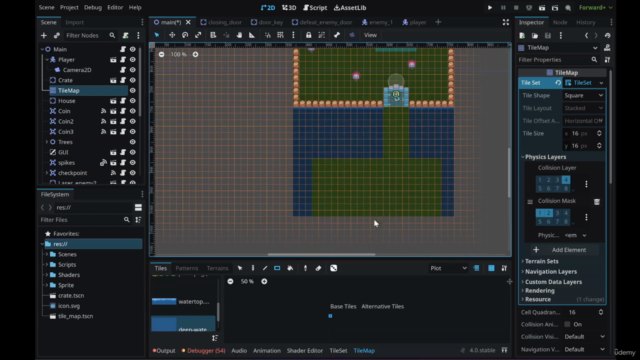
Task: Instance a child scene link icon
Action: tap(57, 36)
